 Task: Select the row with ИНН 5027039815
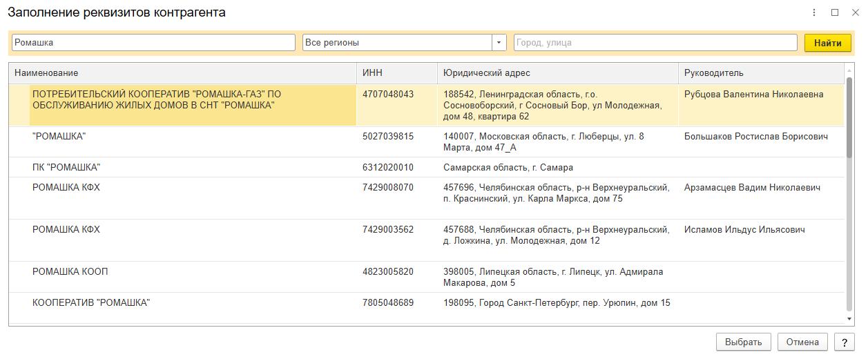coord(388,137)
